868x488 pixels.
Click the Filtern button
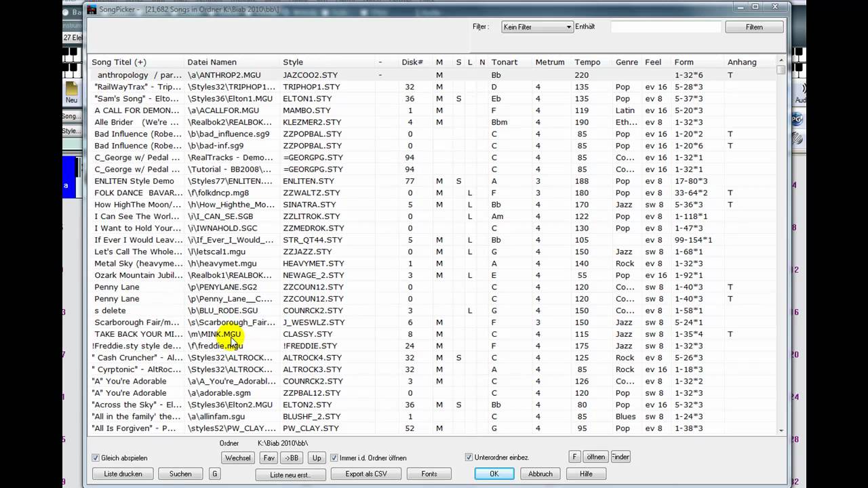(754, 27)
